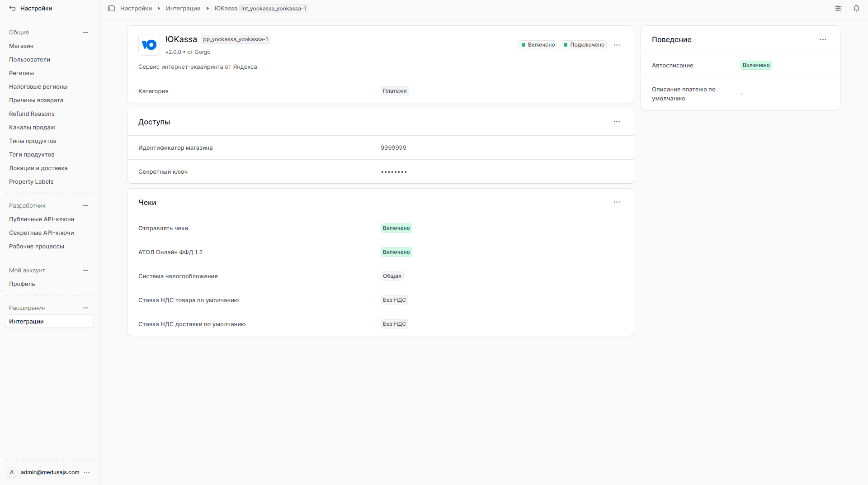Open the Поведение panel three-dot menu
This screenshot has height=485, width=868.
(823, 40)
